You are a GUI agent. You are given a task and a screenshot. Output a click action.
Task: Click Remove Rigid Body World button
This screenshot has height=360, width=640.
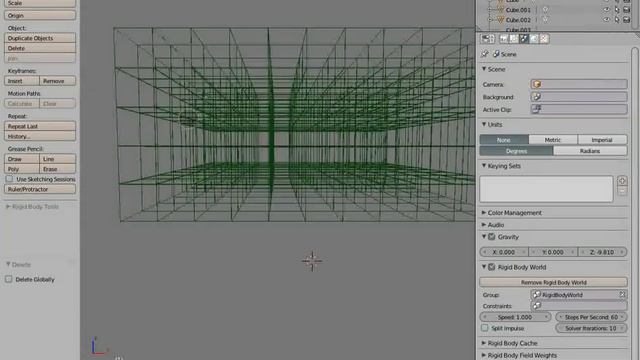(553, 282)
